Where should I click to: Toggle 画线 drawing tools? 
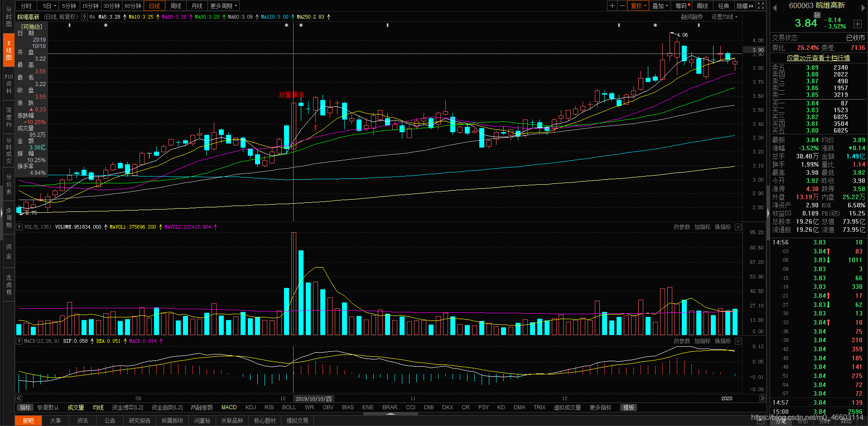click(703, 6)
